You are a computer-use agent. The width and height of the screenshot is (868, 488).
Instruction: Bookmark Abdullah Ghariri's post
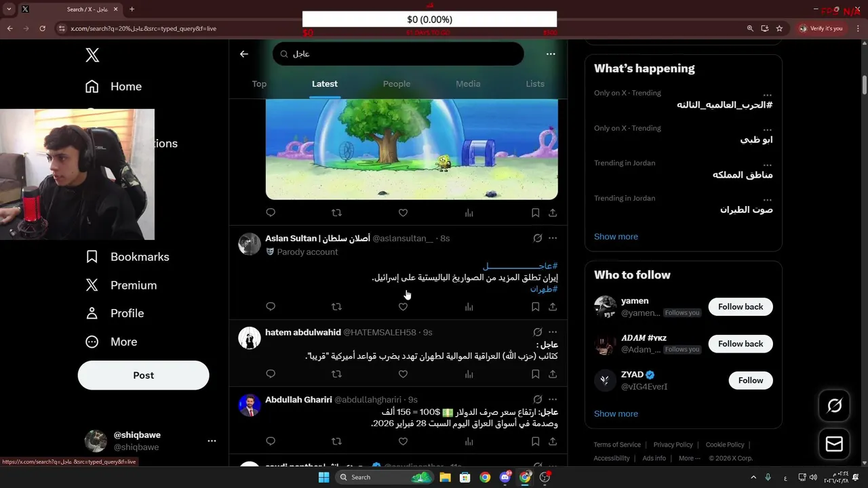pos(535,441)
